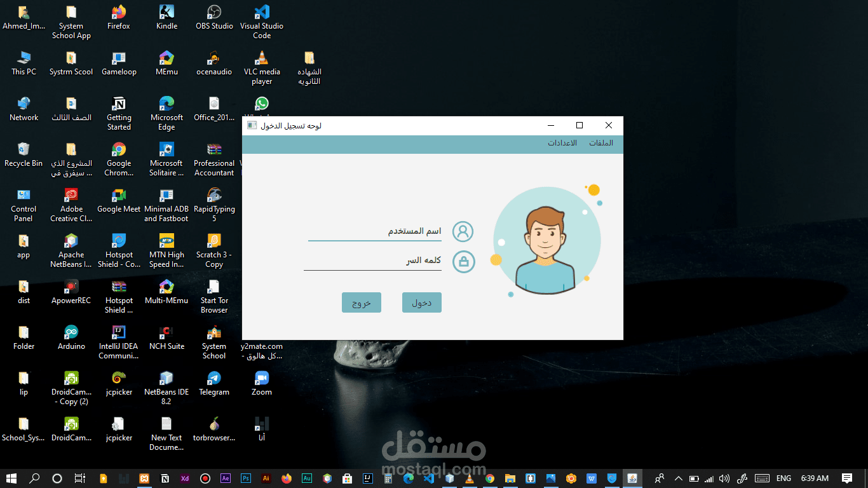Select the Apache NetBeans desktop icon
868x488 pixels.
(x=71, y=250)
